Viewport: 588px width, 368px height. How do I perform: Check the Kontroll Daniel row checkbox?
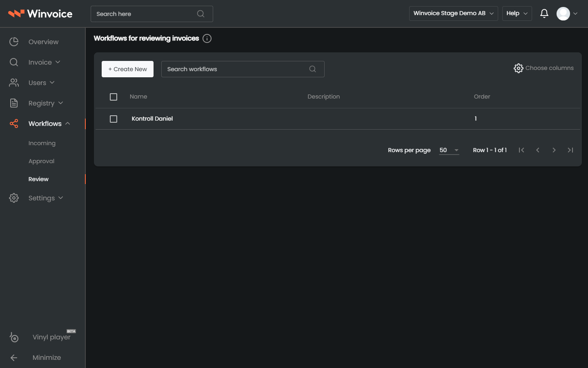coord(114,119)
